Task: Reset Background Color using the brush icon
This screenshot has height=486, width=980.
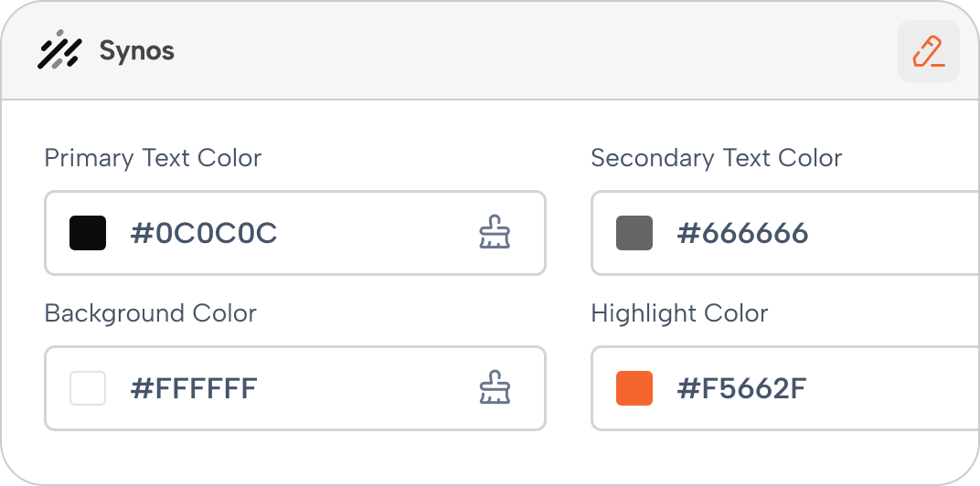Action: tap(495, 387)
